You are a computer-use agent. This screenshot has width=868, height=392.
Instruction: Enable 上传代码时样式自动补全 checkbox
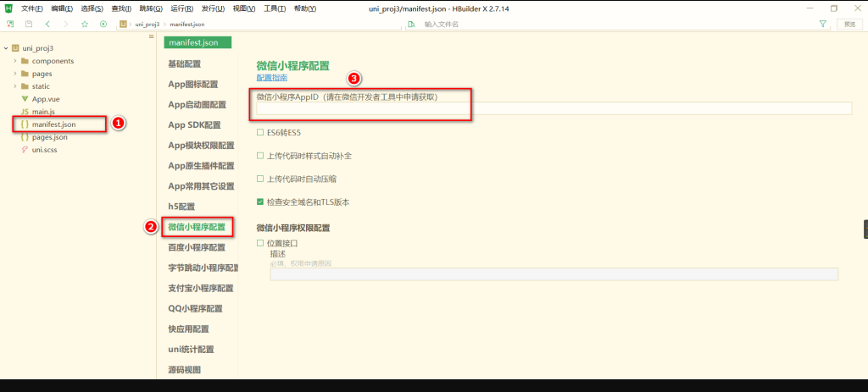[260, 156]
